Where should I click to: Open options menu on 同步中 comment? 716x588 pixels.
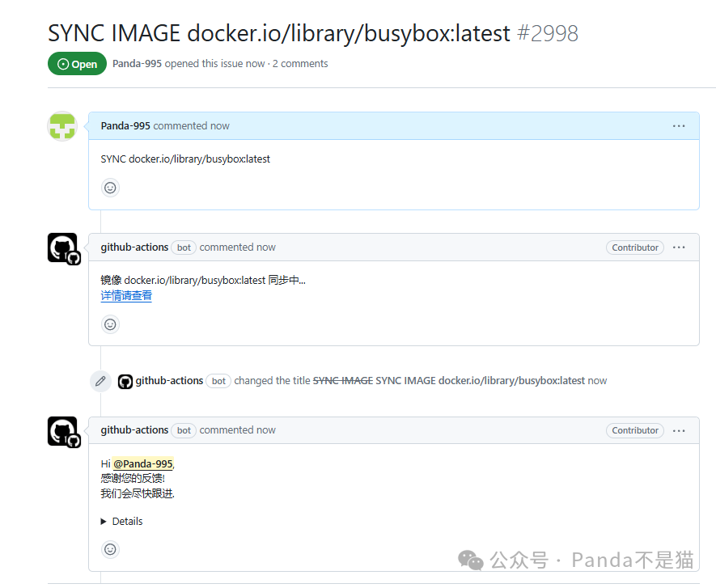[679, 247]
